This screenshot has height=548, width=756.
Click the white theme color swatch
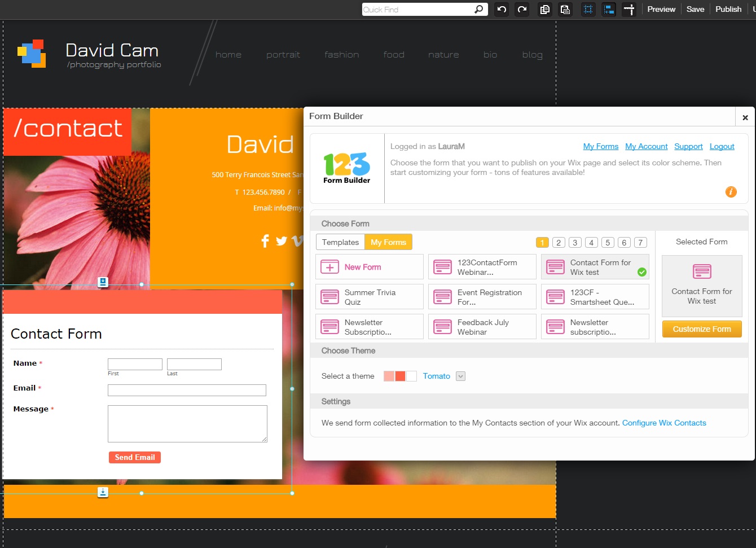pyautogui.click(x=411, y=376)
